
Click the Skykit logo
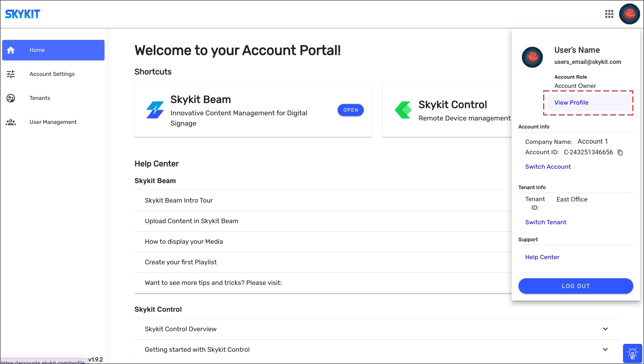coord(23,14)
